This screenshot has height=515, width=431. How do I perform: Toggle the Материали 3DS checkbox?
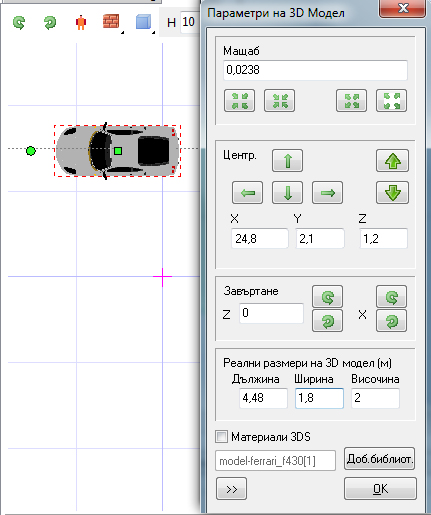click(221, 437)
